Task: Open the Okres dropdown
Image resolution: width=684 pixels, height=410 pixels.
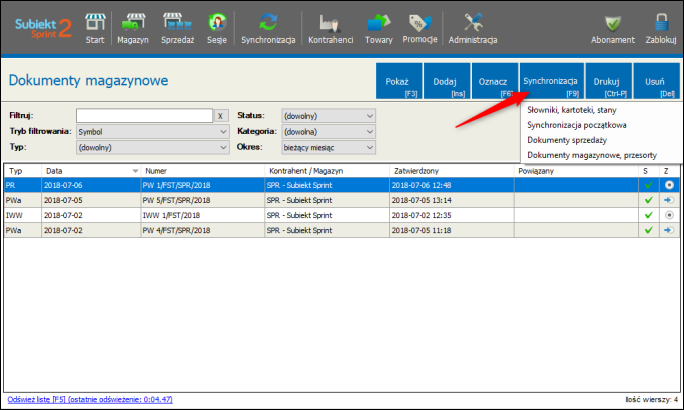Action: click(369, 147)
